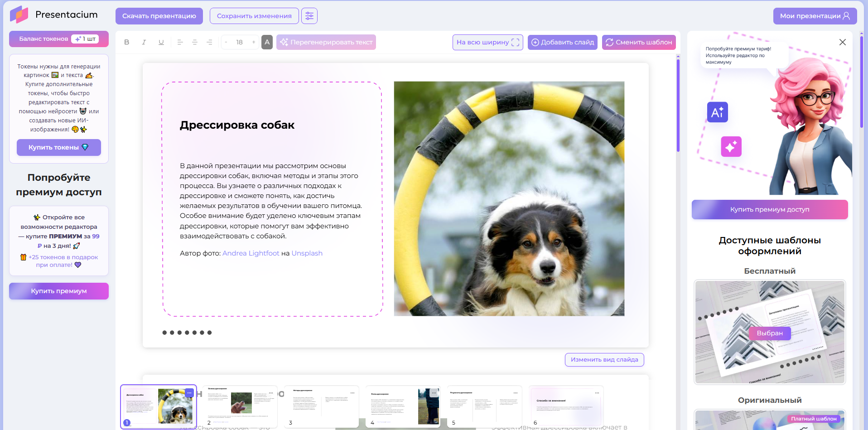This screenshot has height=430, width=868.
Task: Center-align the text
Action: tap(195, 42)
